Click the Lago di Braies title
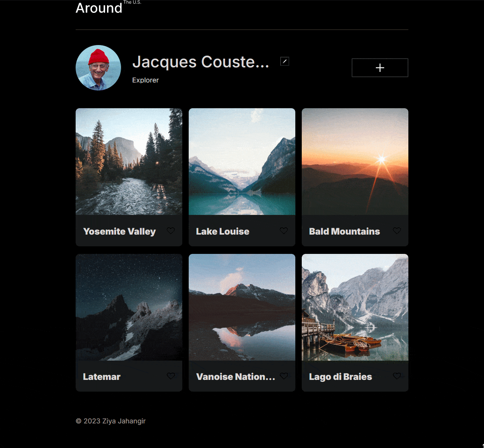Screen dimensions: 484x448 [x=341, y=377]
